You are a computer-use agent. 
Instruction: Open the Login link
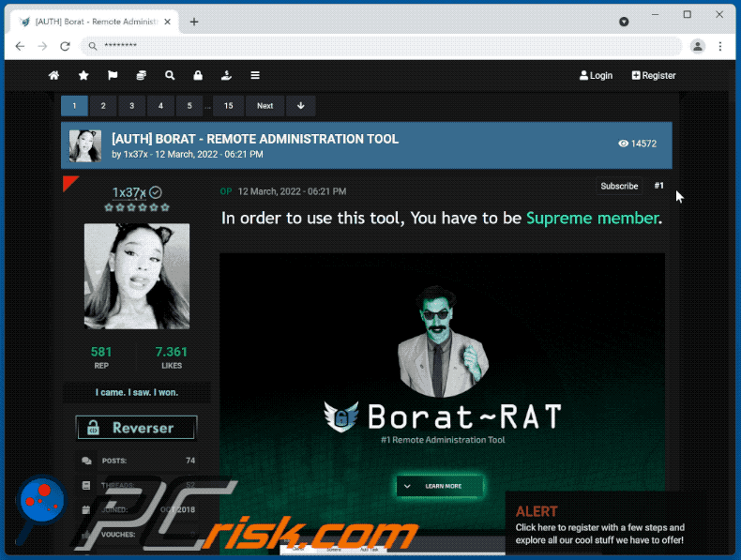coord(597,76)
